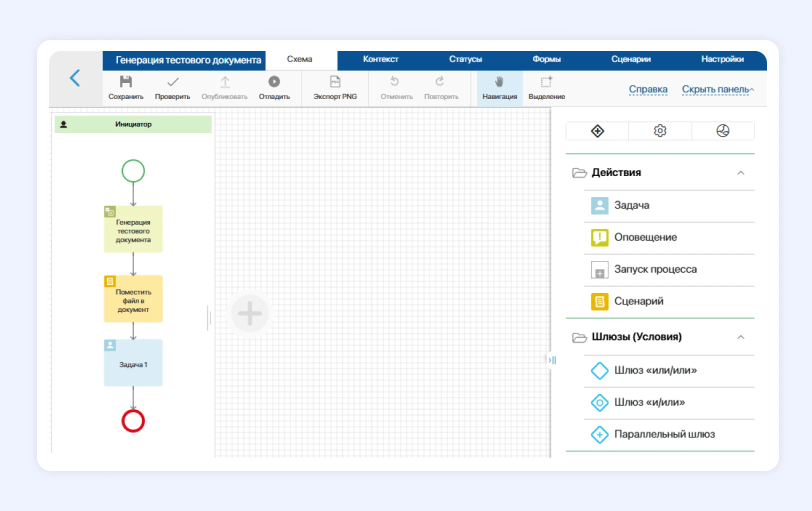Click the large plus to add swimlane
Viewport: 812px width, 511px height.
pyautogui.click(x=250, y=313)
